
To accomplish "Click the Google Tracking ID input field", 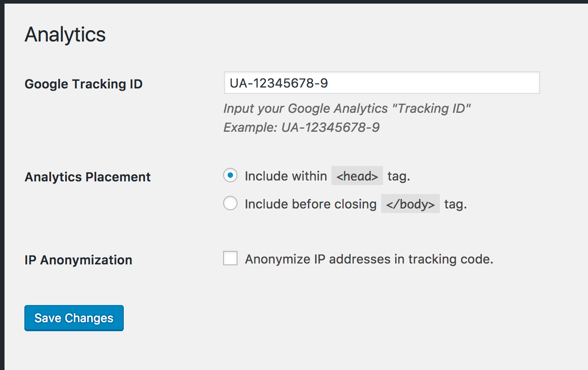I will [x=382, y=83].
